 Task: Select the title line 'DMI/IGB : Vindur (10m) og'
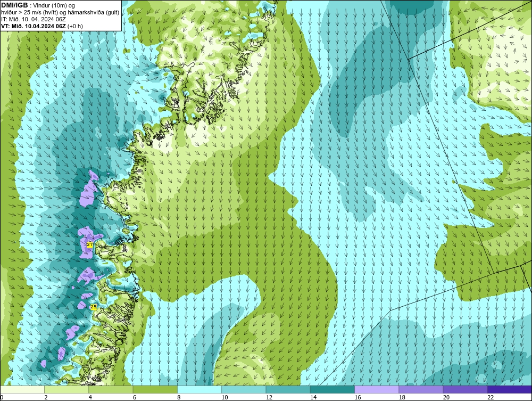(38, 5)
